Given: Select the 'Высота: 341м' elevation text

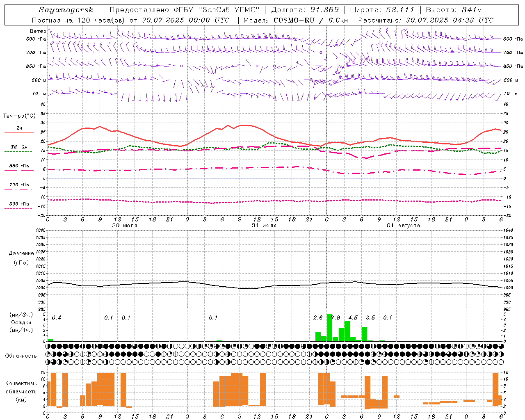Looking at the screenshot, I should (454, 10).
